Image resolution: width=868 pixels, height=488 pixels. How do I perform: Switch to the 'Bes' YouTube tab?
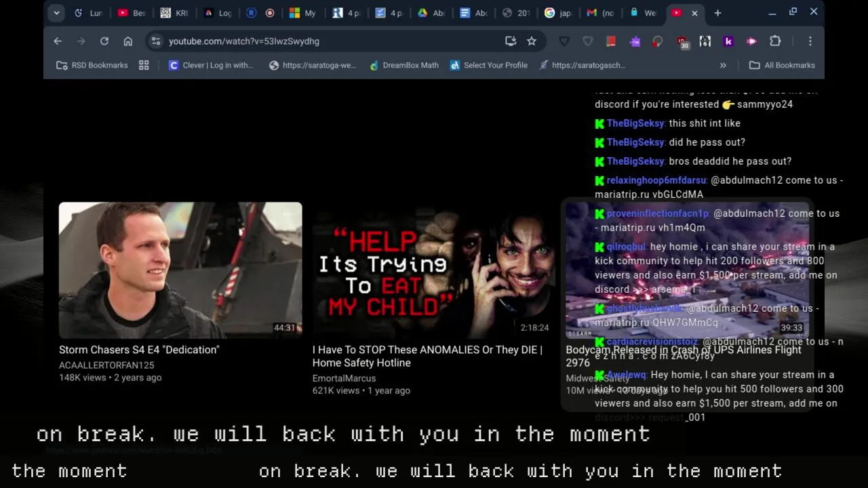pos(132,13)
